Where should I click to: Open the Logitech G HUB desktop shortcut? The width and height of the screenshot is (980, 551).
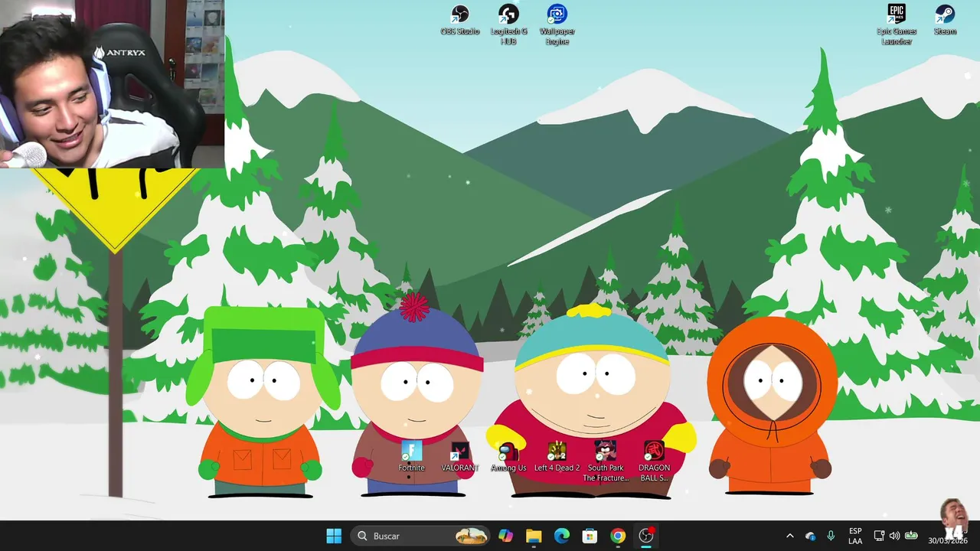(508, 24)
